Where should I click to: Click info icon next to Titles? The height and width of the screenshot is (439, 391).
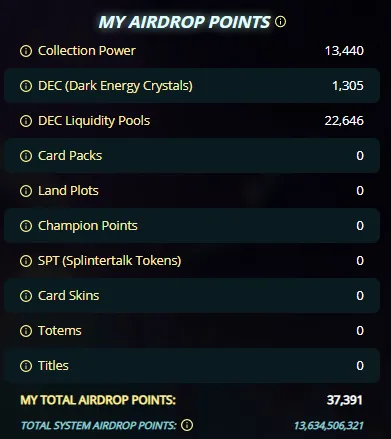click(26, 366)
